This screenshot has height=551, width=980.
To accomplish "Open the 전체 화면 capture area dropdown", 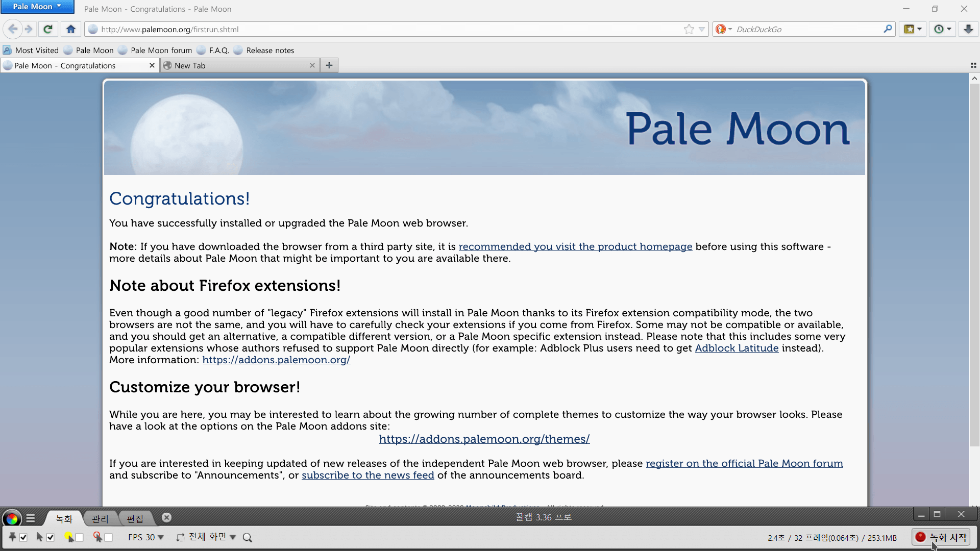I will 233,537.
